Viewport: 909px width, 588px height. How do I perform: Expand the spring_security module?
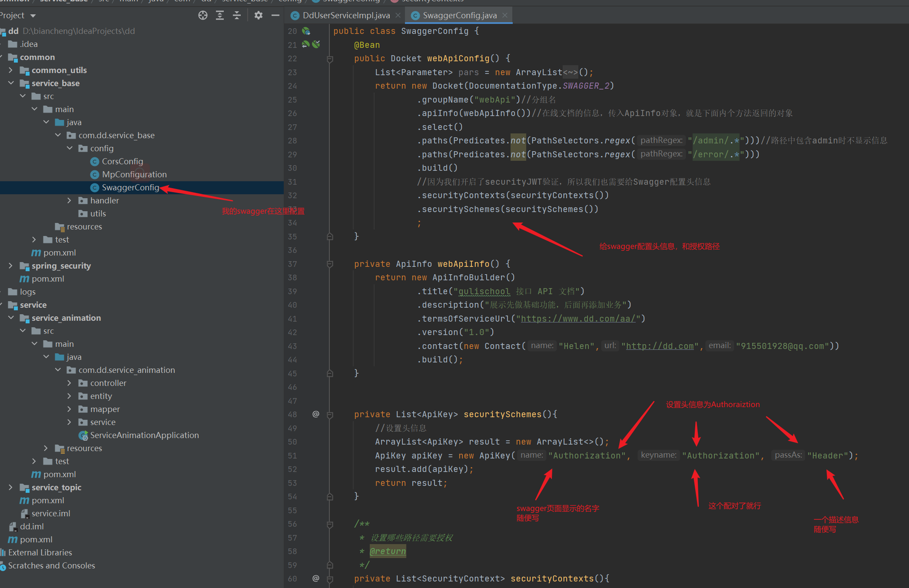pyautogui.click(x=11, y=266)
